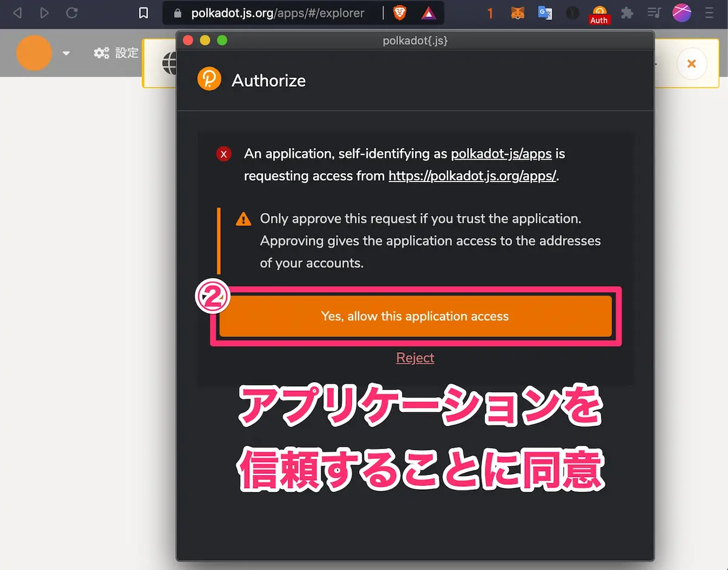Open the browser hamburger menu

(x=709, y=13)
